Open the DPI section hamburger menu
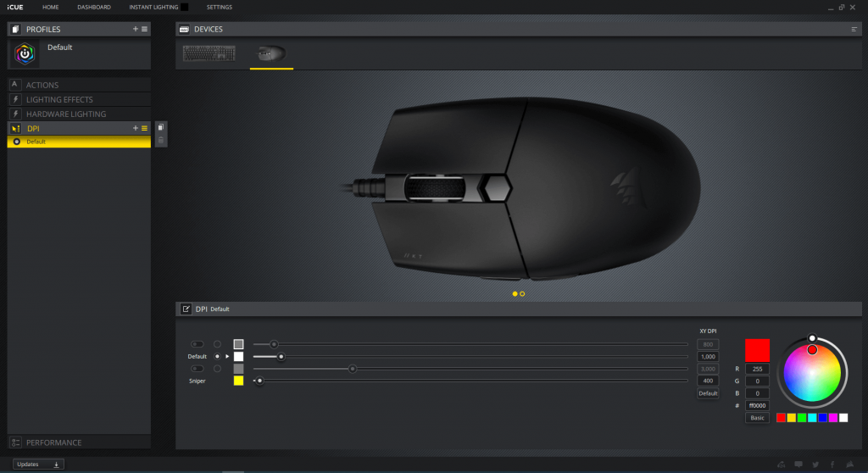The image size is (868, 473). [144, 128]
